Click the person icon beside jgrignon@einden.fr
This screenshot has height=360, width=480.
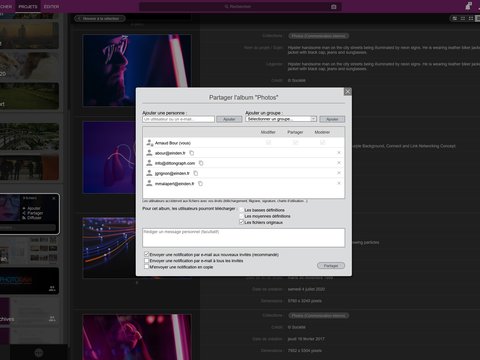[x=149, y=173]
